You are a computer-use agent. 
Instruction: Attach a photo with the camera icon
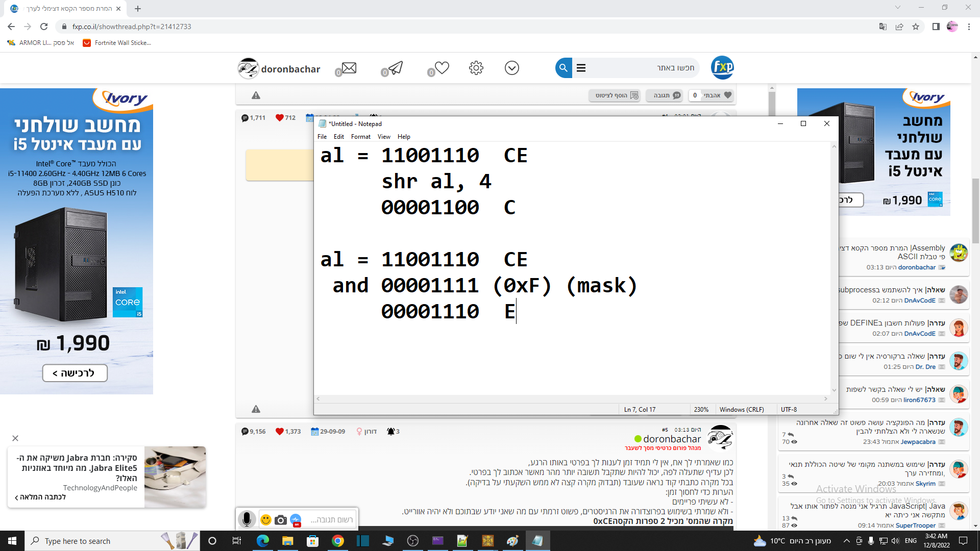pyautogui.click(x=280, y=519)
